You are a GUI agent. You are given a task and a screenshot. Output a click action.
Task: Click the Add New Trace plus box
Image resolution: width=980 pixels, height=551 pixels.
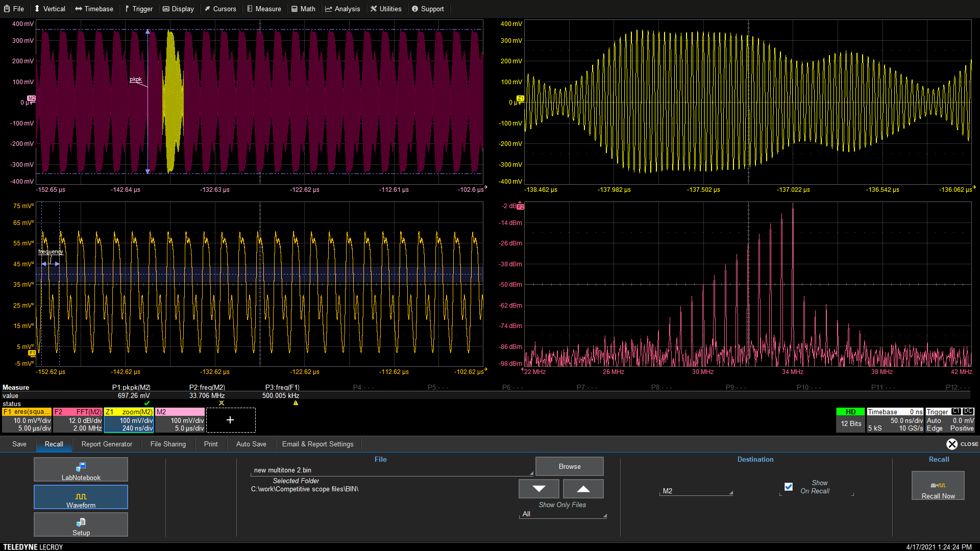[230, 419]
